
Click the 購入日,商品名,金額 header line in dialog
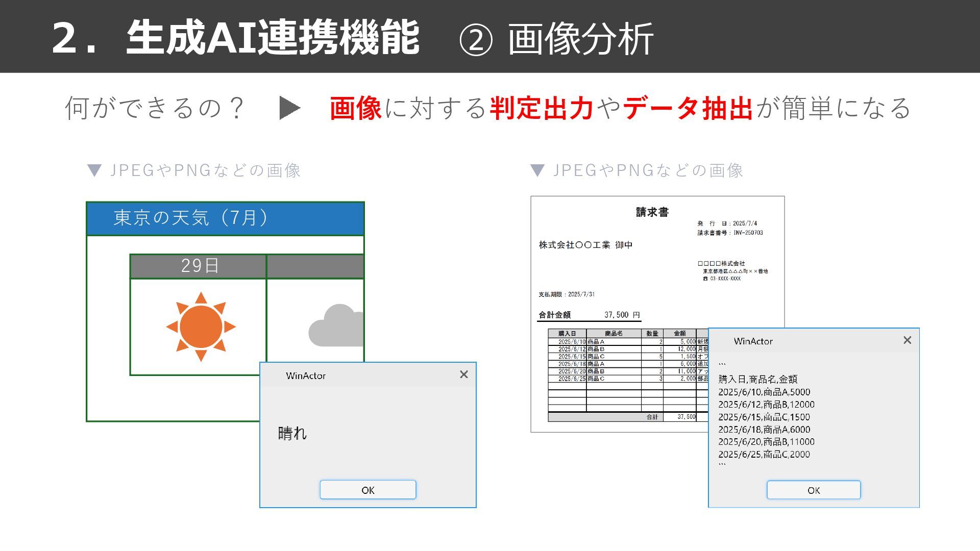pos(757,379)
